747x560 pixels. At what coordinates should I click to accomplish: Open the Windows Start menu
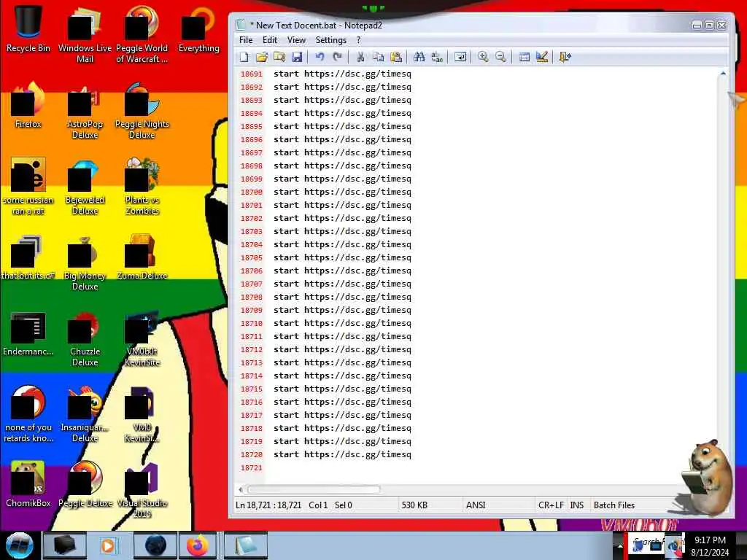point(20,545)
